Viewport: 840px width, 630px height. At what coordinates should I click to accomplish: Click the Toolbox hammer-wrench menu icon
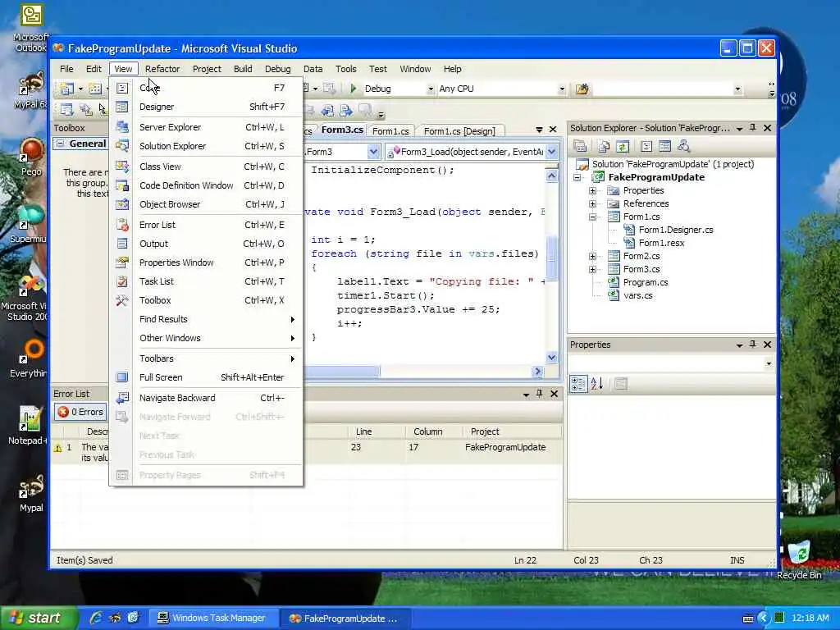(122, 300)
